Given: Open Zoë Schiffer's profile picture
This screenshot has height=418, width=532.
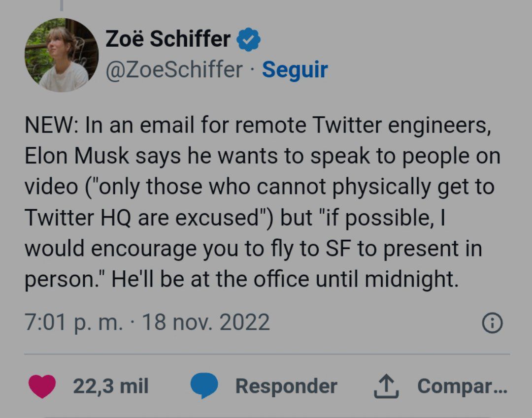Looking at the screenshot, I should pyautogui.click(x=62, y=55).
